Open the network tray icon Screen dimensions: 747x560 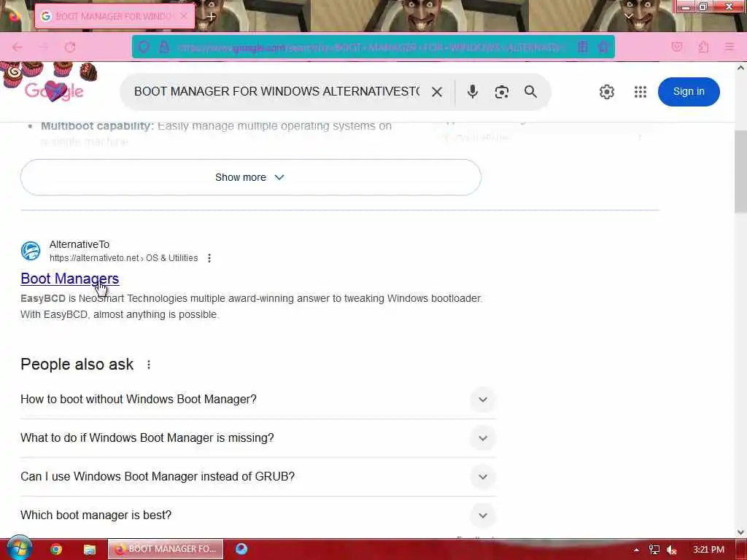[654, 550]
